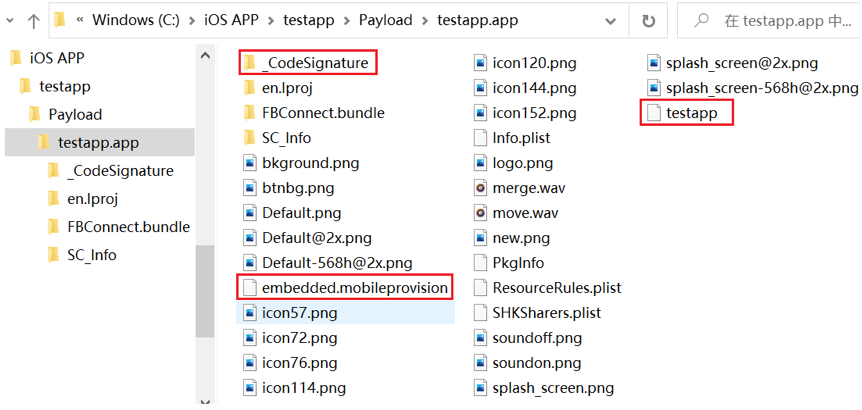The width and height of the screenshot is (862, 410).
Task: Select the logo.png image file icon
Action: pyautogui.click(x=481, y=163)
